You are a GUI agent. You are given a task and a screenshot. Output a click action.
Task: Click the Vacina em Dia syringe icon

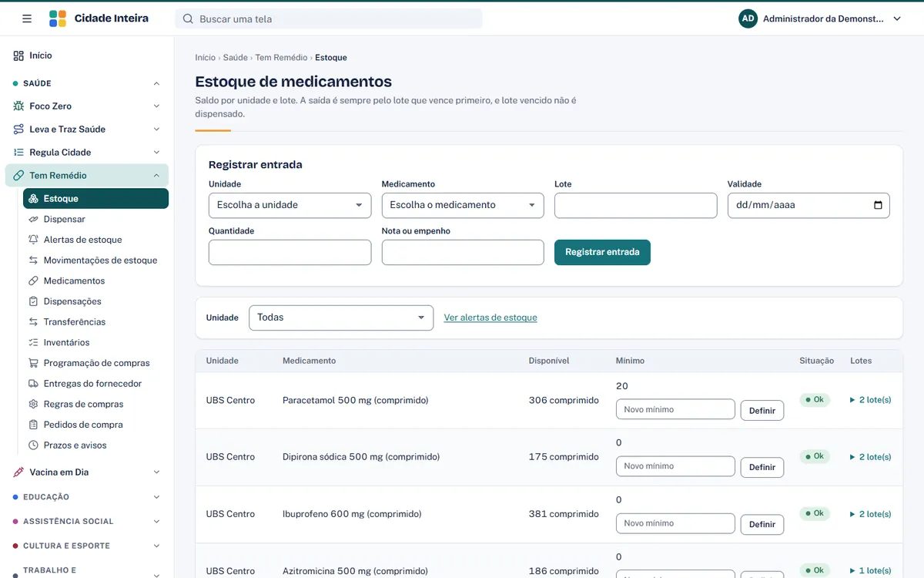[x=18, y=472]
